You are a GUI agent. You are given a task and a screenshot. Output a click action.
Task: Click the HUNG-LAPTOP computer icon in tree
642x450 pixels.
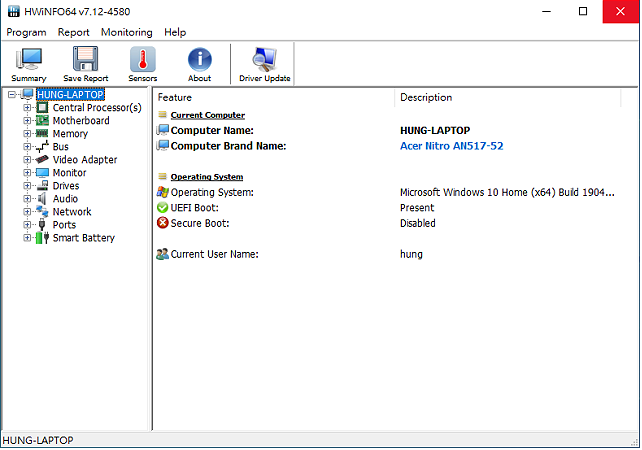(27, 94)
